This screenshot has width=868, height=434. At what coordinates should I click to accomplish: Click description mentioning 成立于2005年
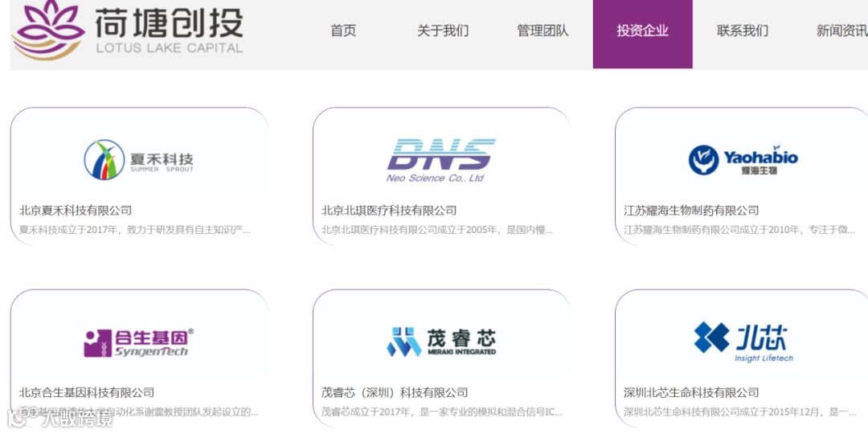pos(437,230)
